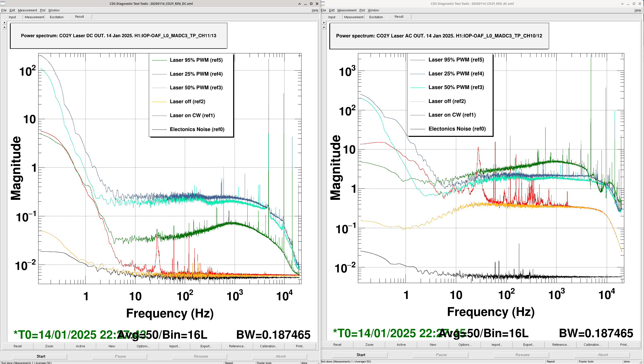Click the up-arrow pad button in DC window
This screenshot has width=644, height=364.
(x=4, y=27)
